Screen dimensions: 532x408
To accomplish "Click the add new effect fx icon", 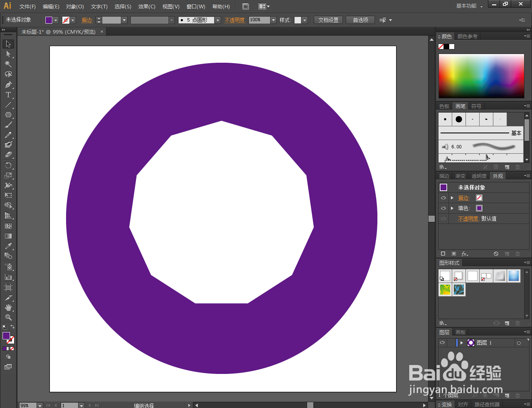I will coord(465,254).
